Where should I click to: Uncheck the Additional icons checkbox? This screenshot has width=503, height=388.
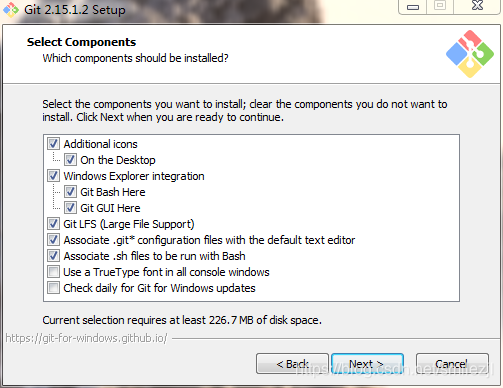pos(53,144)
